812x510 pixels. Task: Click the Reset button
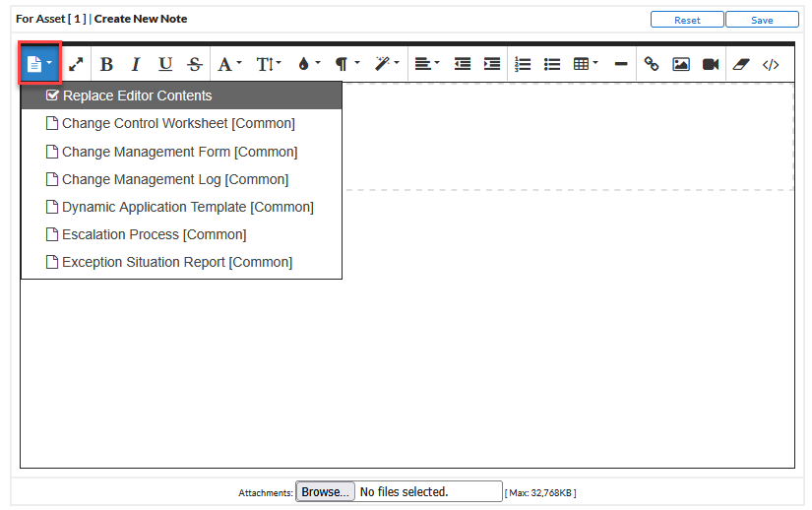[x=687, y=20]
